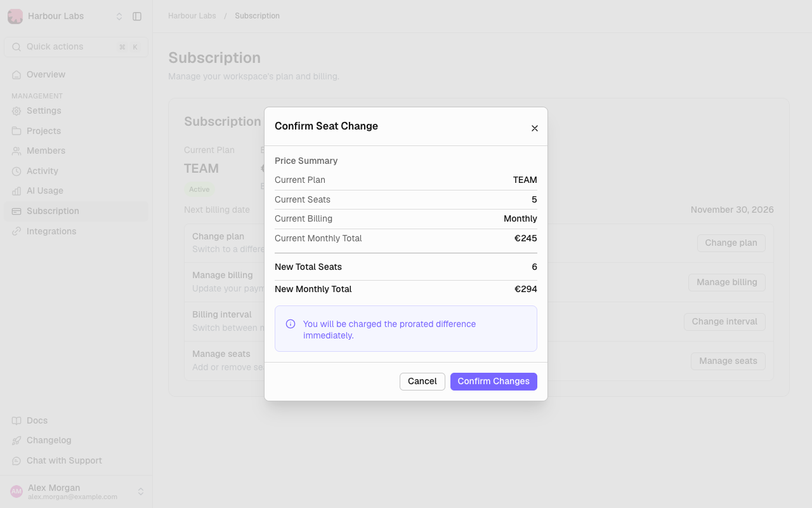Viewport: 812px width, 508px height.
Task: Select the €294 New Monthly Total value
Action: 526,289
